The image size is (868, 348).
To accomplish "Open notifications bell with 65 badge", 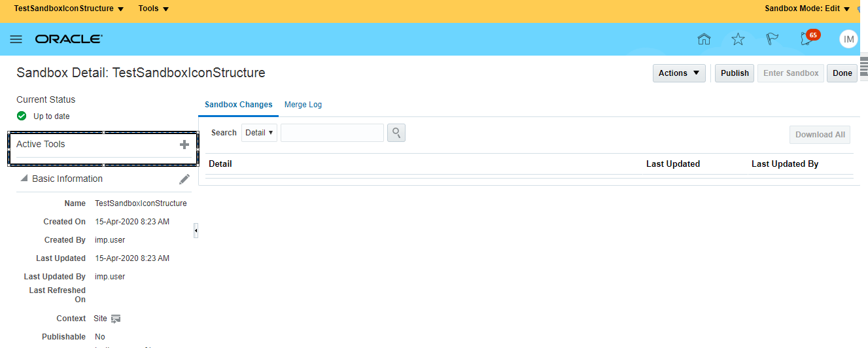I will (807, 39).
